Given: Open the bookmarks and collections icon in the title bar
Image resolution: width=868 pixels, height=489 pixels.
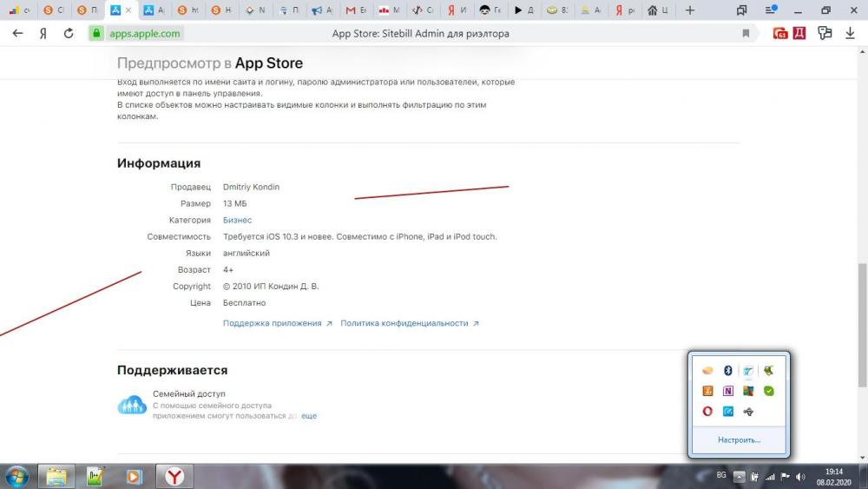Looking at the screenshot, I should [742, 10].
